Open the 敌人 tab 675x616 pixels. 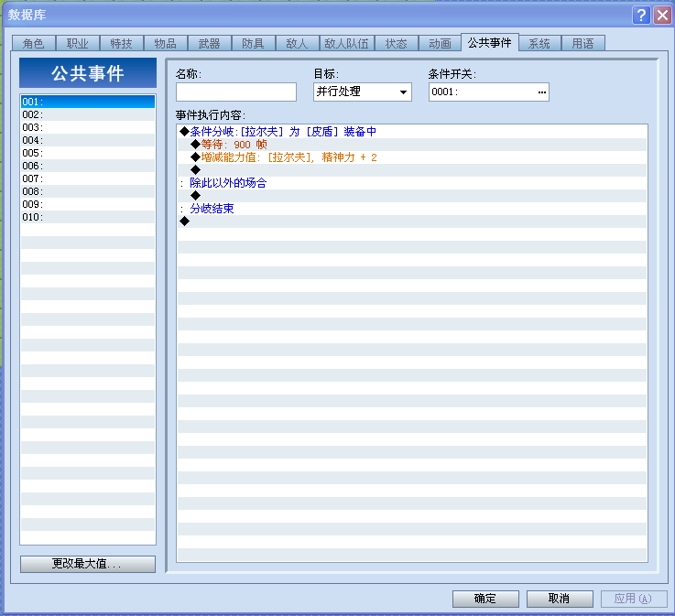(x=297, y=43)
